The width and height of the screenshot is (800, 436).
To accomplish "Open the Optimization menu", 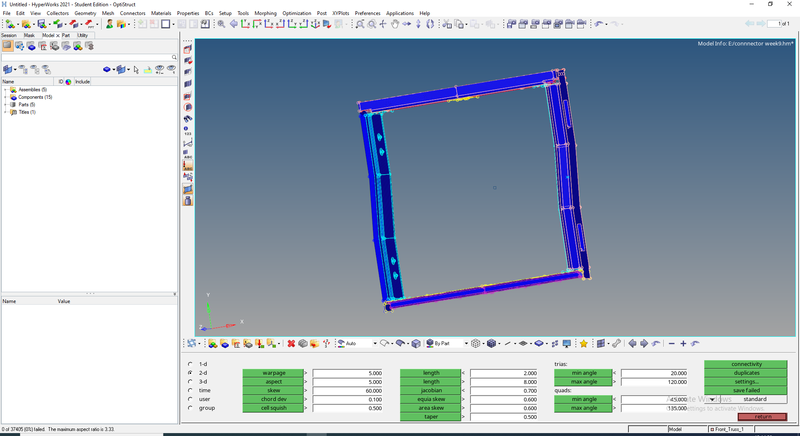I will 296,13.
